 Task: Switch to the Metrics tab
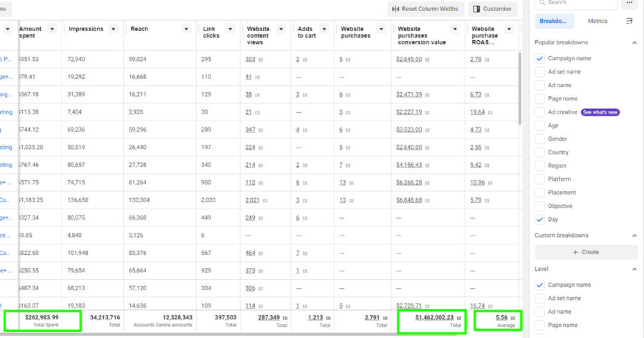click(597, 21)
